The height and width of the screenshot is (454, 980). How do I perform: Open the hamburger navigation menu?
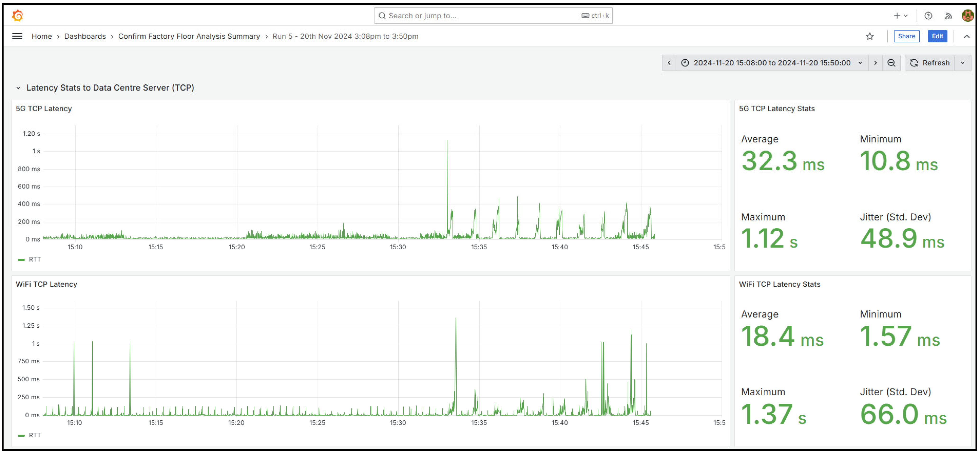[17, 36]
